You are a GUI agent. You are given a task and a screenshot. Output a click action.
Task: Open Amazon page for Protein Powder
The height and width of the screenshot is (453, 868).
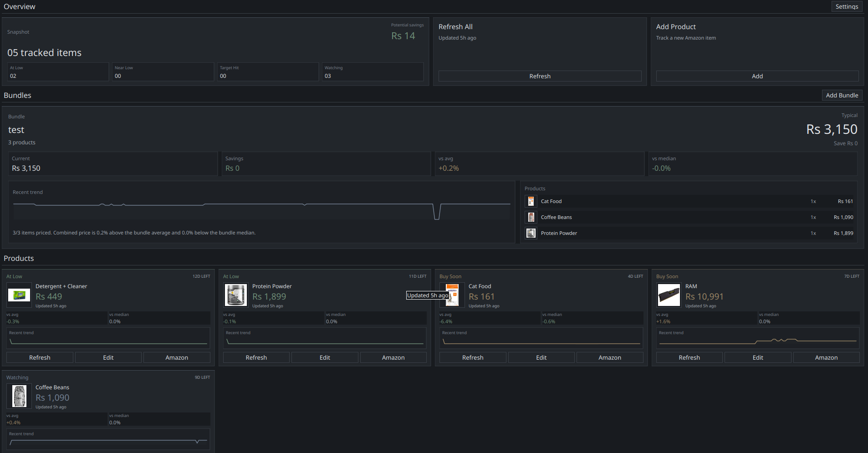tap(393, 357)
